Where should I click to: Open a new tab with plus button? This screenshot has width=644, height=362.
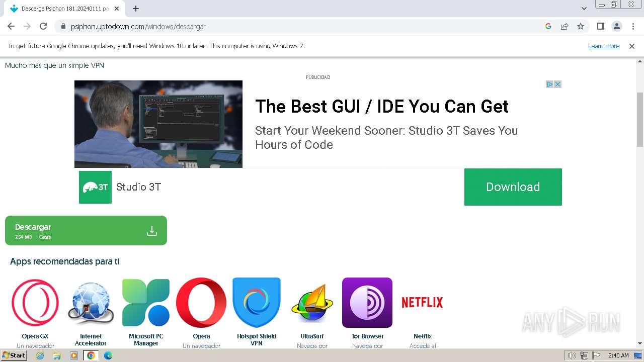(136, 9)
